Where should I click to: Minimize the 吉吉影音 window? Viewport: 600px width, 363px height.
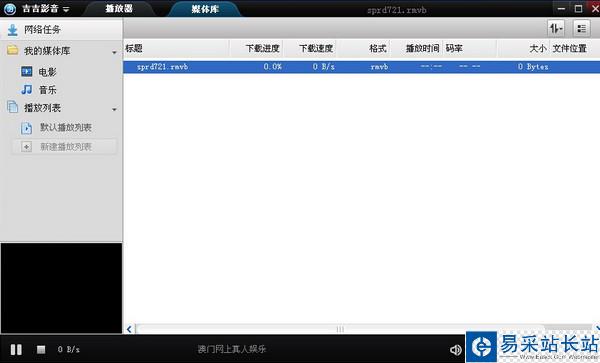click(561, 8)
